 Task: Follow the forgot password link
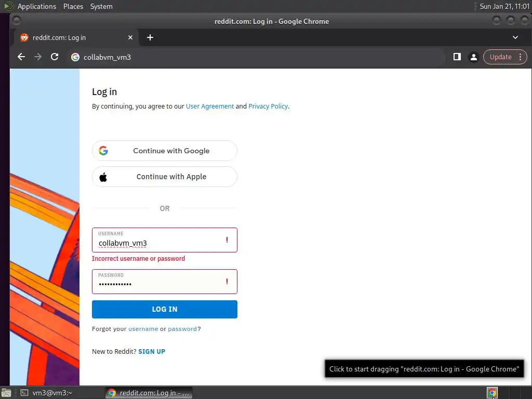point(182,329)
